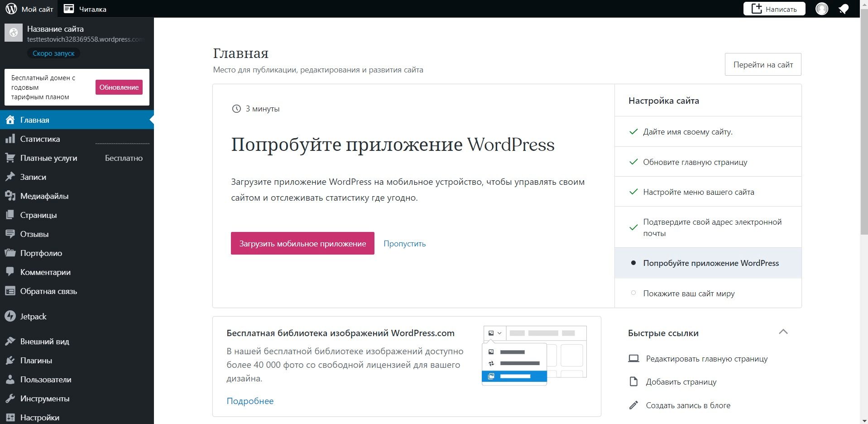Viewport: 868px width, 424px height.
Task: Click the Перейти на сайт button
Action: click(x=763, y=64)
